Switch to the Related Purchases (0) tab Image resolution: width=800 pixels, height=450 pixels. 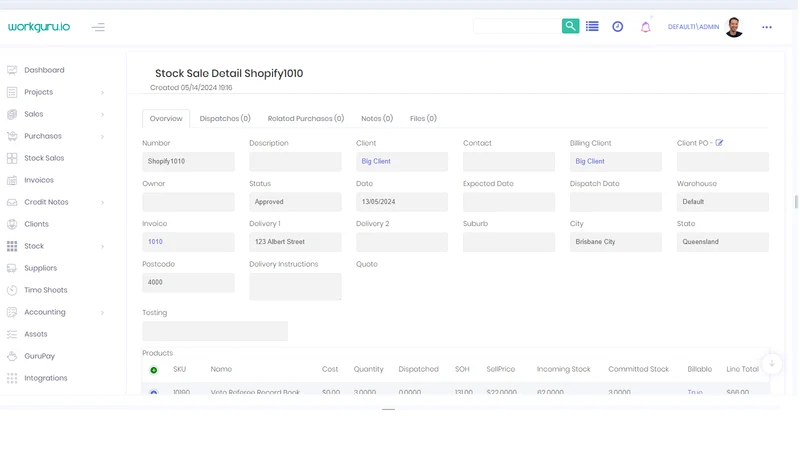(306, 118)
